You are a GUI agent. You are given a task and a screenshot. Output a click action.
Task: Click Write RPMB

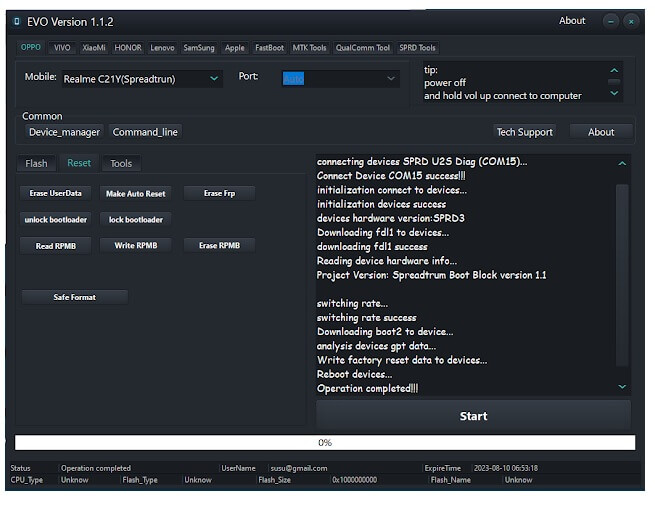tap(135, 245)
